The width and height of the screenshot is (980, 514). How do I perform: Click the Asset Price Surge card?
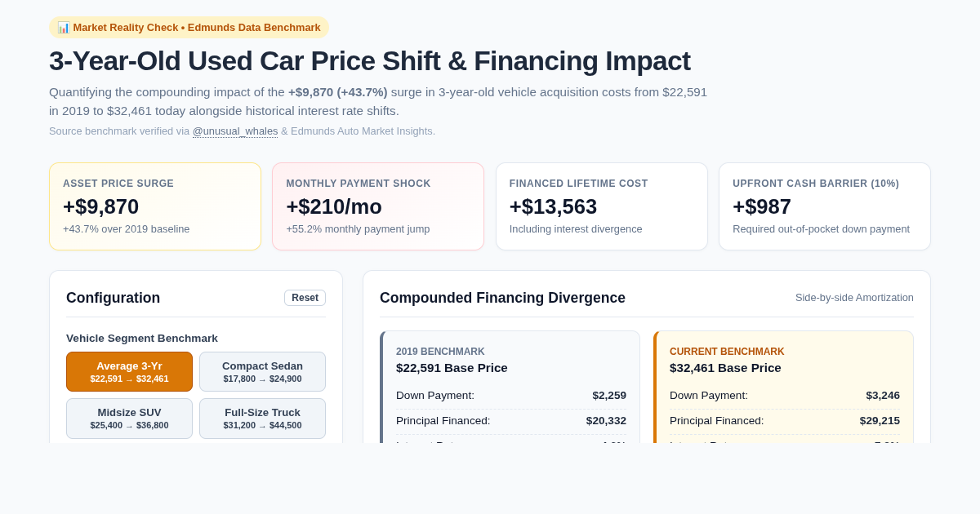click(x=155, y=206)
